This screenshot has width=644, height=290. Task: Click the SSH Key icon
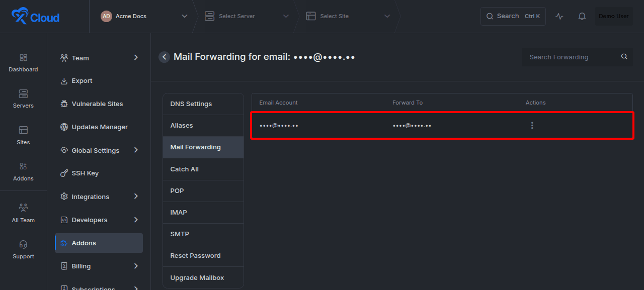coord(64,173)
